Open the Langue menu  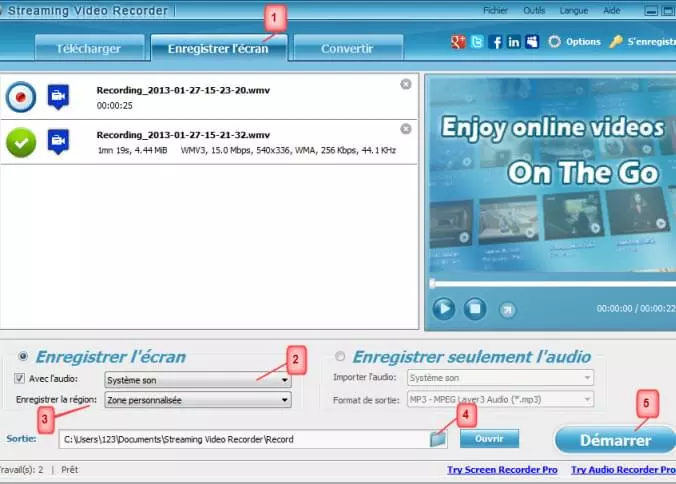pos(574,10)
